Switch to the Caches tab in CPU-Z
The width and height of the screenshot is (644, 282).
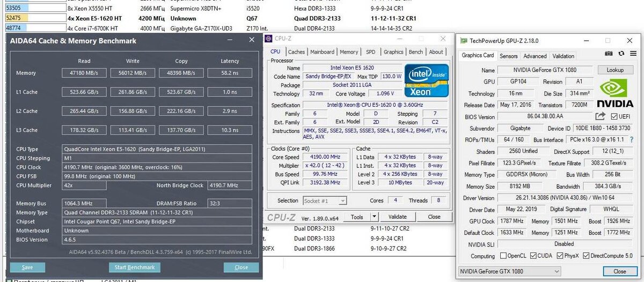click(x=296, y=52)
